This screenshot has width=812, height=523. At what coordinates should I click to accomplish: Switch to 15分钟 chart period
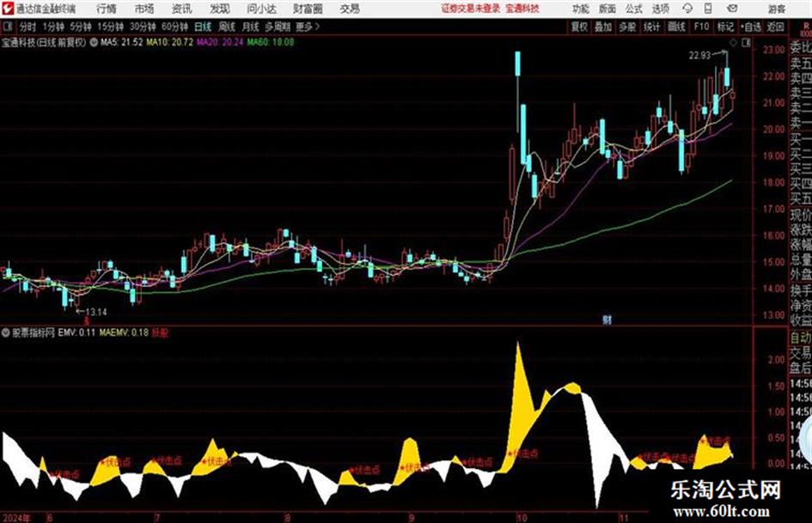coord(111,27)
